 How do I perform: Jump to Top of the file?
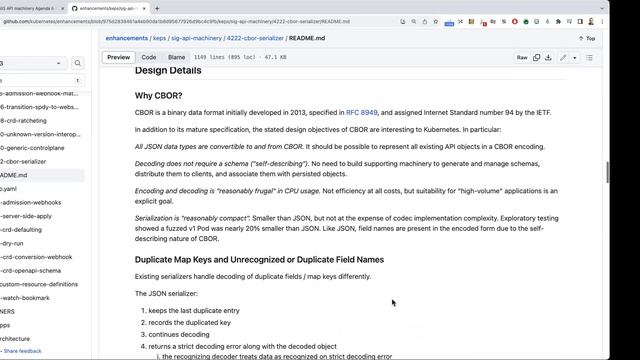(x=587, y=38)
